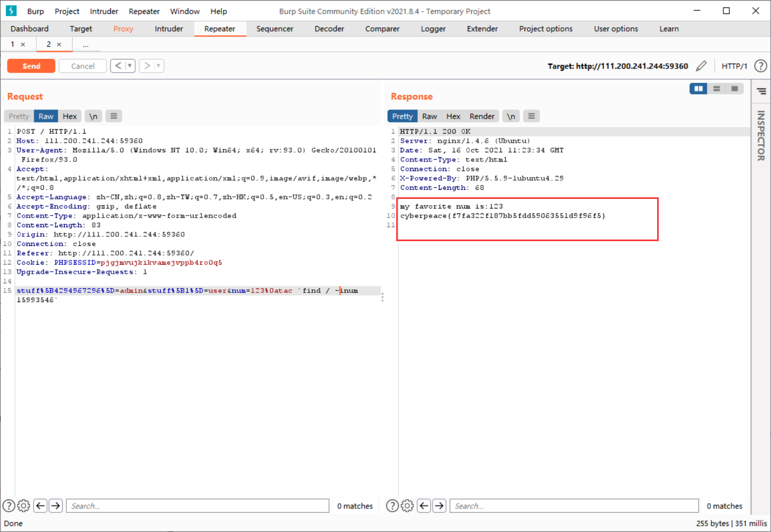Click the cyberpeace flag line in response

503,216
